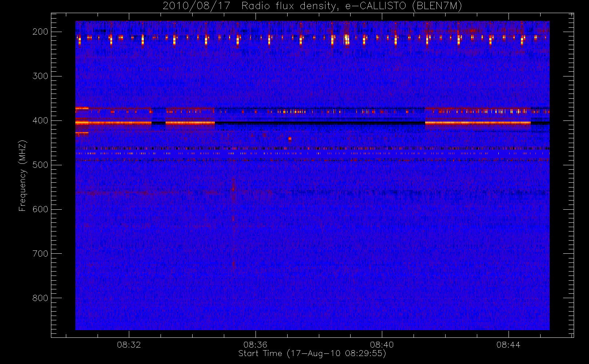Click the plot title '2010/08/17 Radio flux density'
Screen dimensions: 589x364
(x=312, y=6)
